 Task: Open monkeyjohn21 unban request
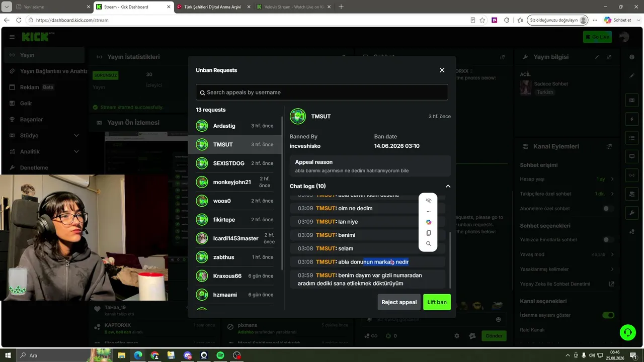click(x=234, y=182)
